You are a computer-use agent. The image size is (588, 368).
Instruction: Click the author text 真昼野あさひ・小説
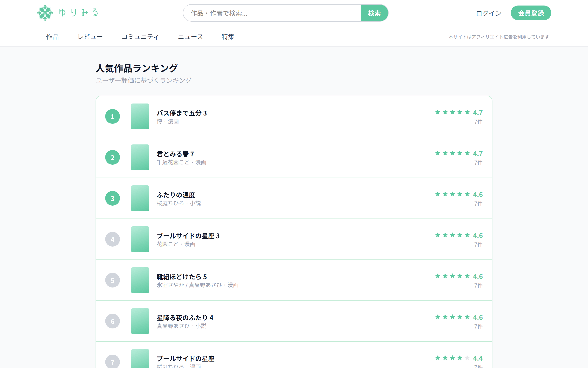tap(181, 326)
